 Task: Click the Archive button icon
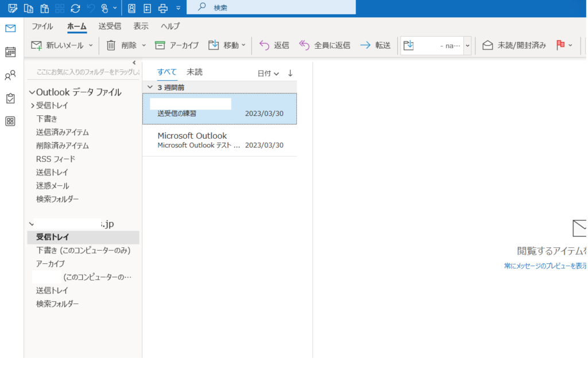tap(160, 45)
